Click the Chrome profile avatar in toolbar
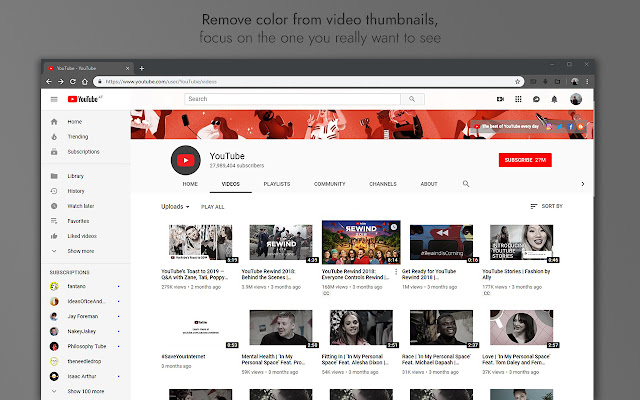The width and height of the screenshot is (640, 400). [x=574, y=82]
